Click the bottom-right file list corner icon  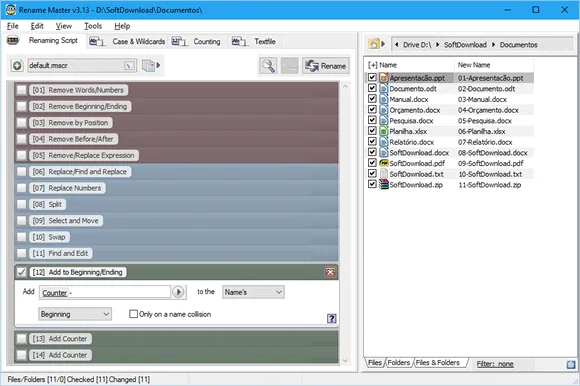[x=571, y=364]
